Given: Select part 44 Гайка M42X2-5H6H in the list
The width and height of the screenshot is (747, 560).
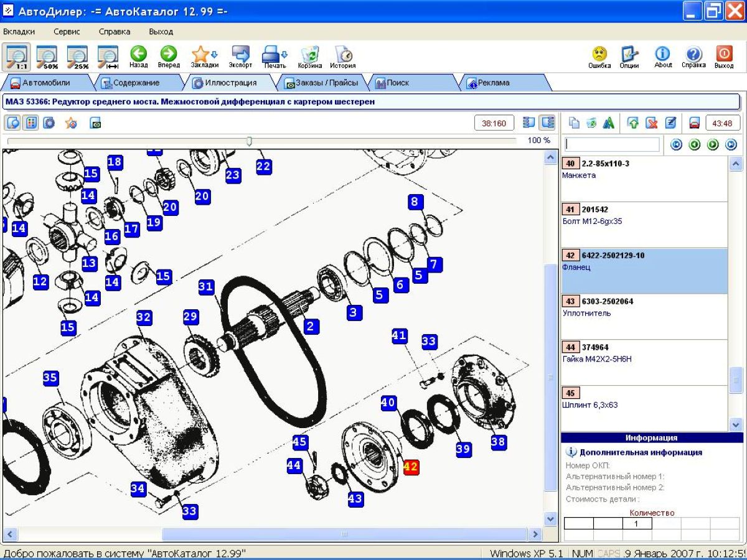Looking at the screenshot, I should point(644,363).
